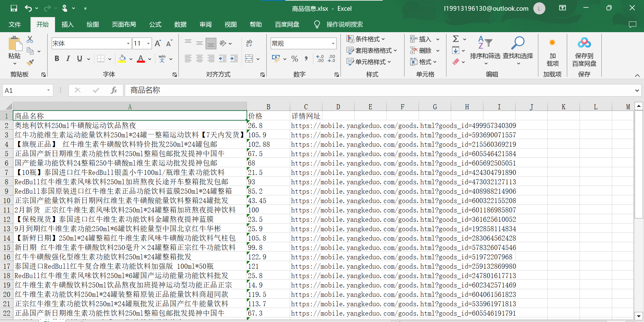The image size is (644, 322).
Task: Click the decrease decimal places icon
Action: coord(332,59)
